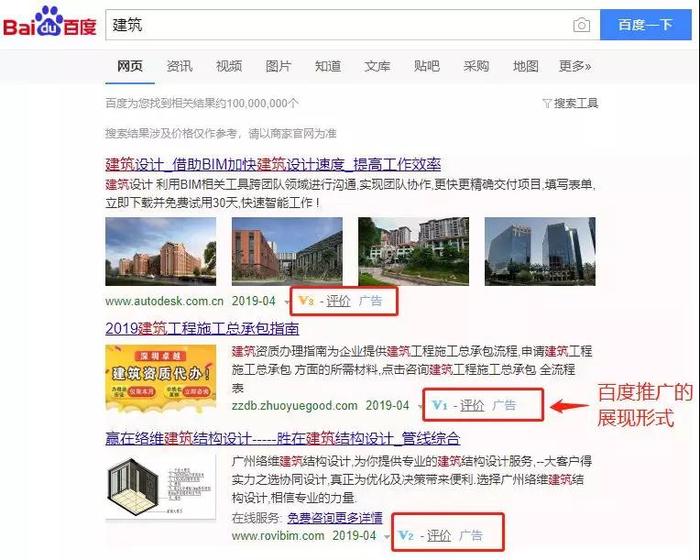Switch to the 采购 tab
Image resolution: width=700 pixels, height=560 pixels.
(x=476, y=67)
